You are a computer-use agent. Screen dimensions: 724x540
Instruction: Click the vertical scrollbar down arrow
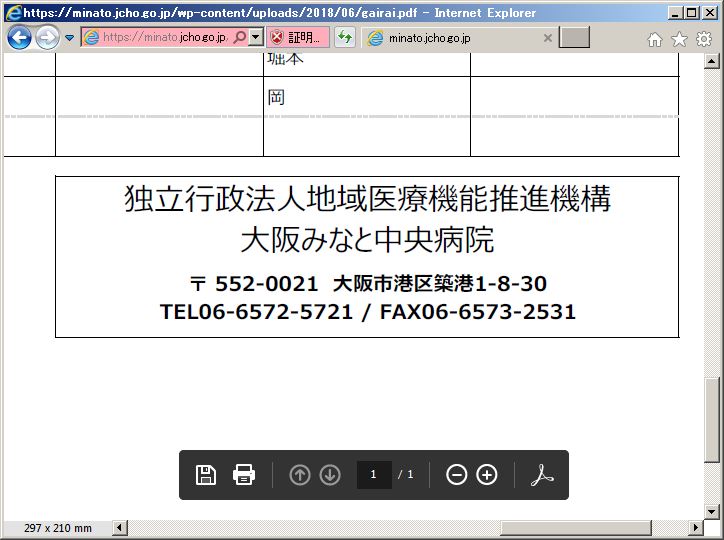(x=712, y=511)
